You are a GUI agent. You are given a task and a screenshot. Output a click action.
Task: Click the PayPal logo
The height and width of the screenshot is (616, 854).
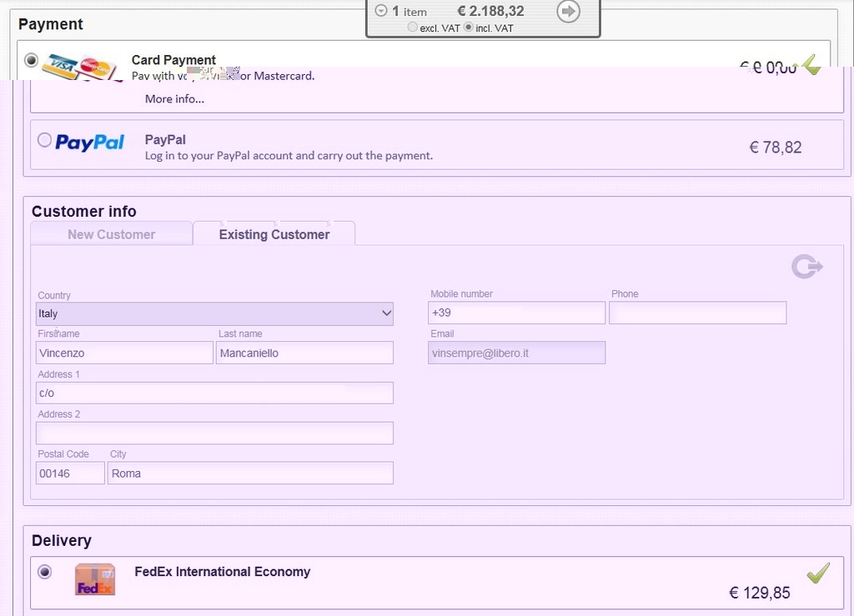[90, 143]
